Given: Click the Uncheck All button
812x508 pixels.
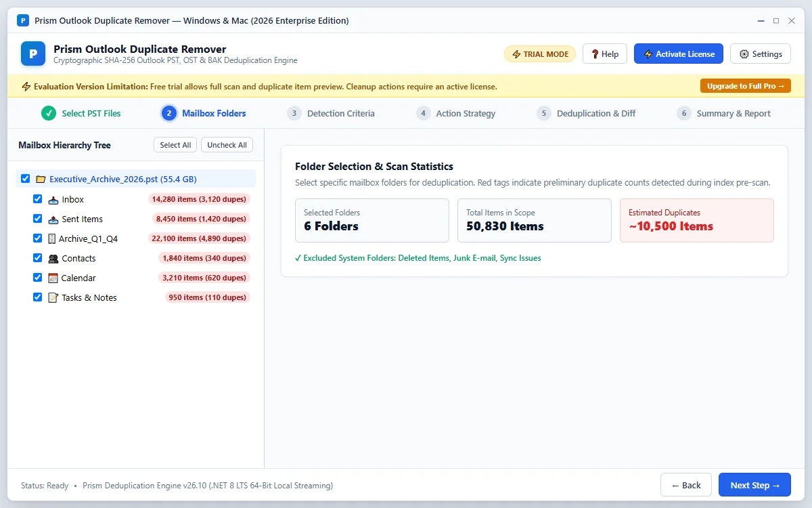Looking at the screenshot, I should coord(227,145).
